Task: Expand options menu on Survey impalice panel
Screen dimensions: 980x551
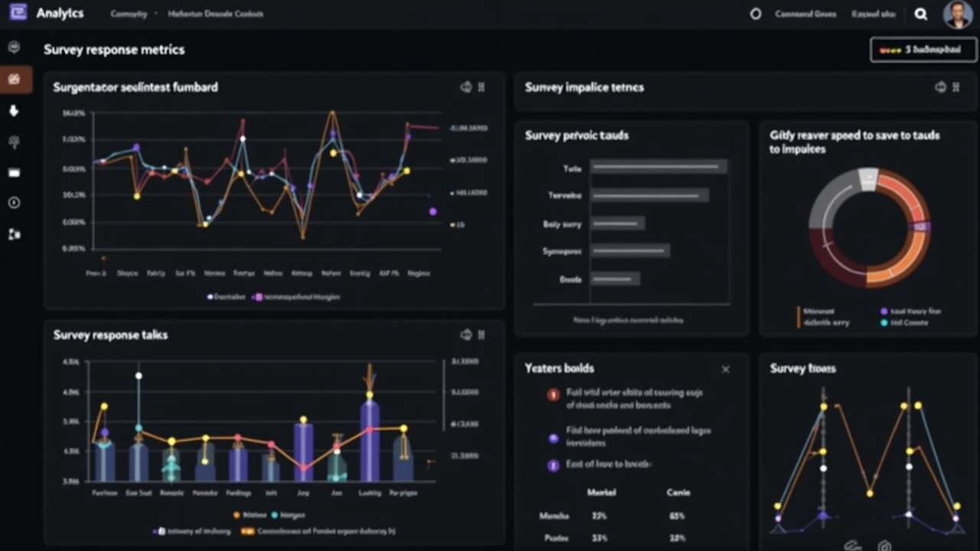Action: click(x=956, y=87)
